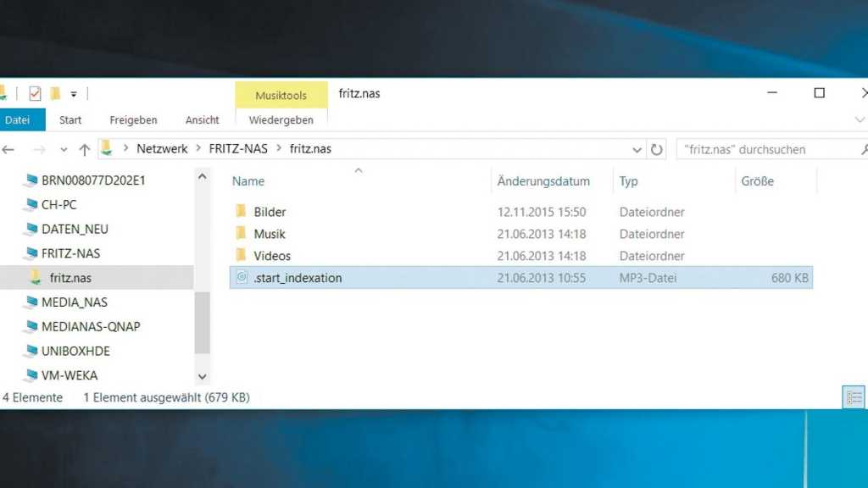Click the Properties checkmark icon in quick access toolbar
The height and width of the screenshot is (488, 868).
(x=35, y=93)
